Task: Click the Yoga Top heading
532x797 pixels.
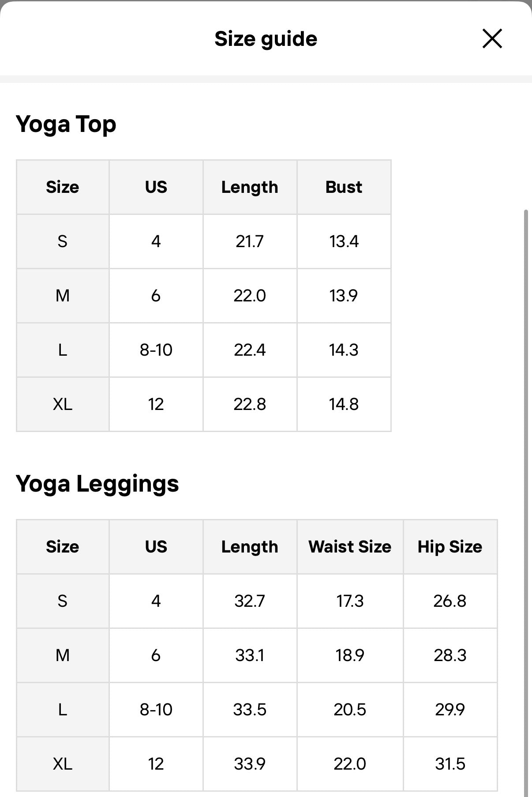Action: pos(66,124)
